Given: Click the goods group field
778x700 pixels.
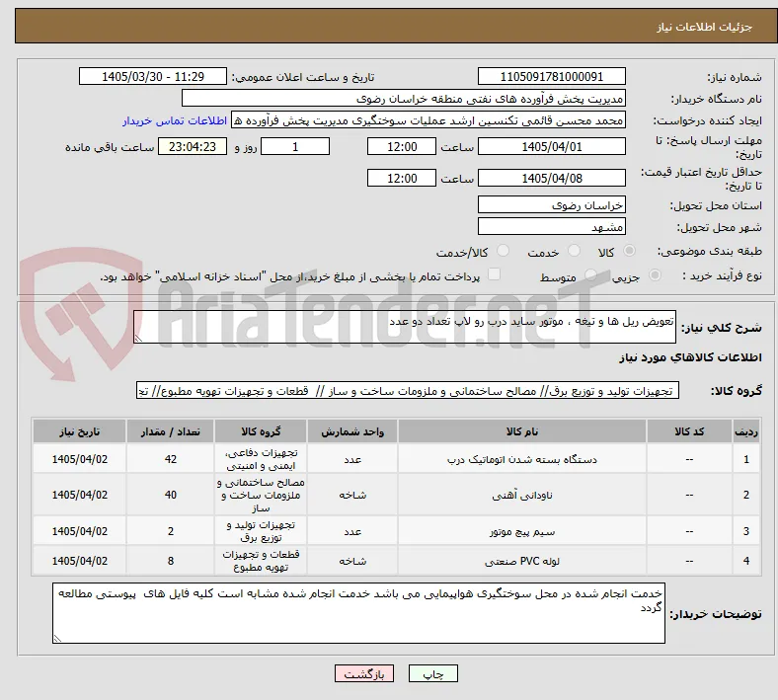Looking at the screenshot, I should 408,390.
